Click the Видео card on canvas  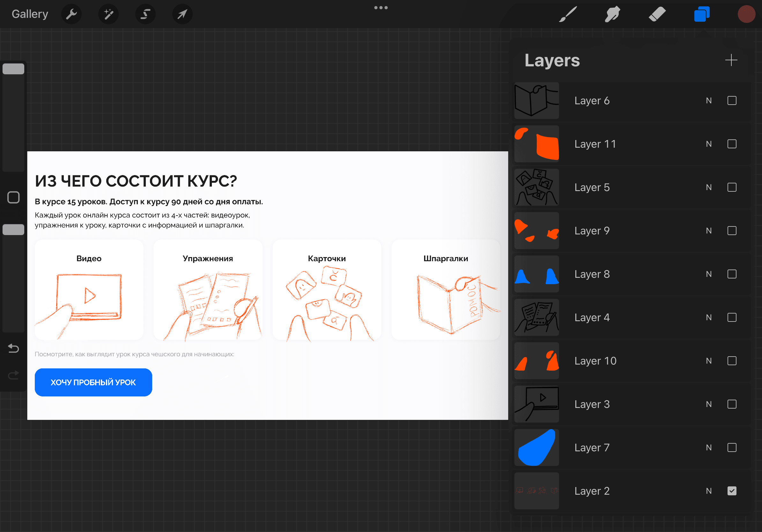[89, 290]
